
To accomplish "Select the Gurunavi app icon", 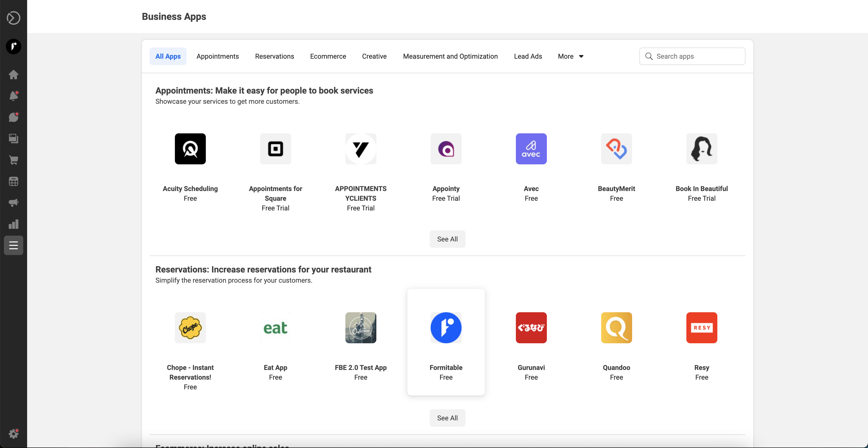I will (x=531, y=328).
